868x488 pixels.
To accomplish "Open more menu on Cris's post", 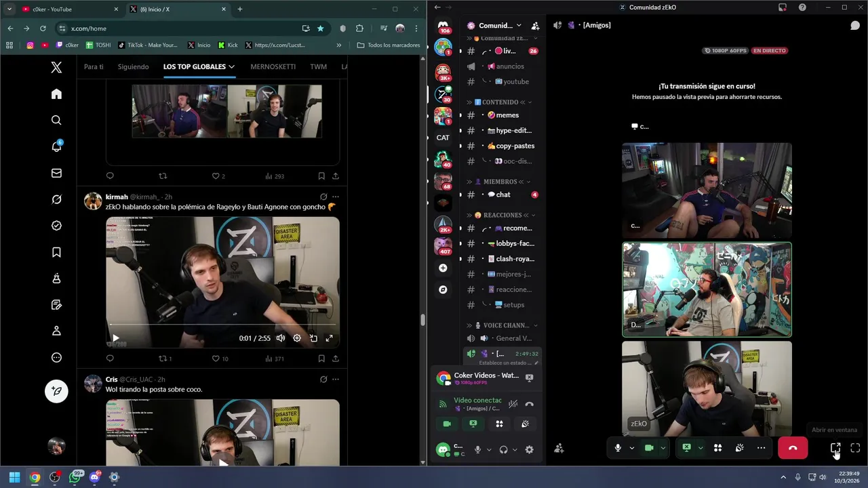I will coord(335,380).
